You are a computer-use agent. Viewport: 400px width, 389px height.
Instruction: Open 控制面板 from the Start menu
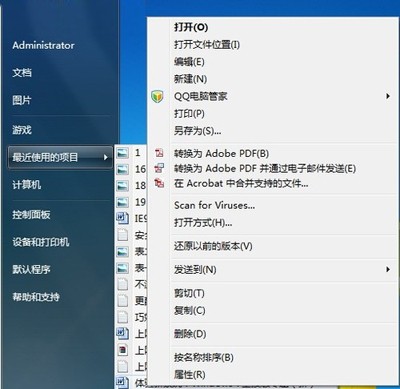31,215
